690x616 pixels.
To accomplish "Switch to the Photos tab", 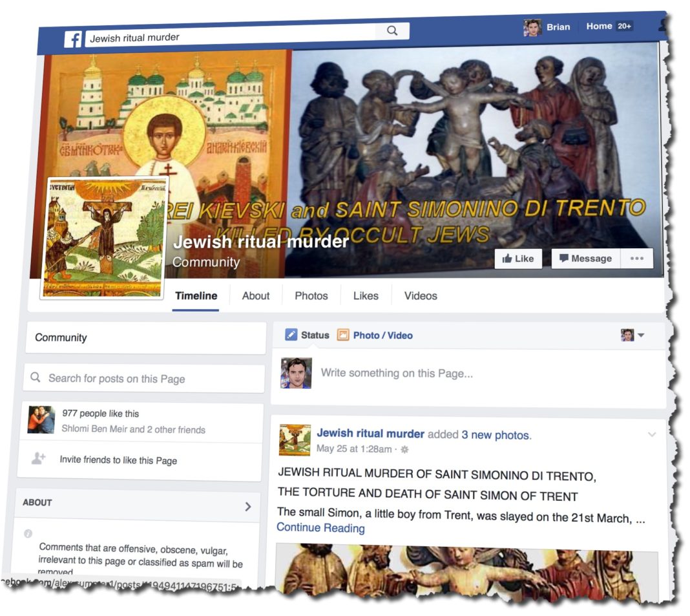I will pos(311,296).
